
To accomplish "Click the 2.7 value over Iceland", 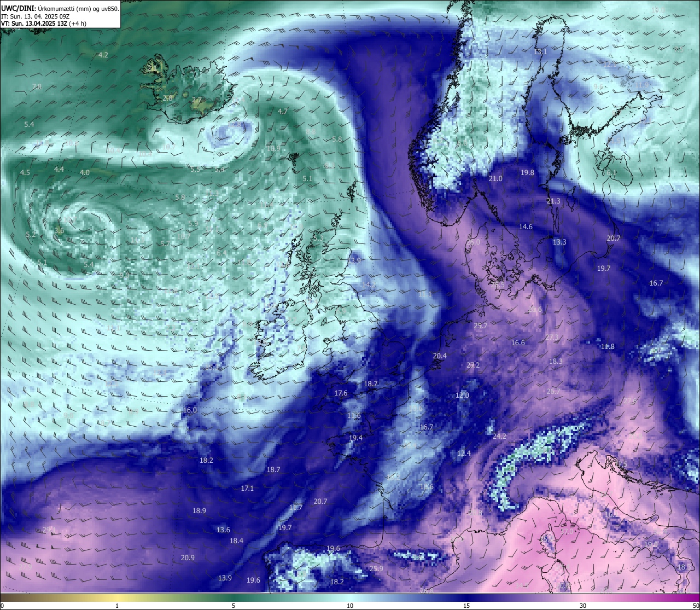I will (x=197, y=100).
